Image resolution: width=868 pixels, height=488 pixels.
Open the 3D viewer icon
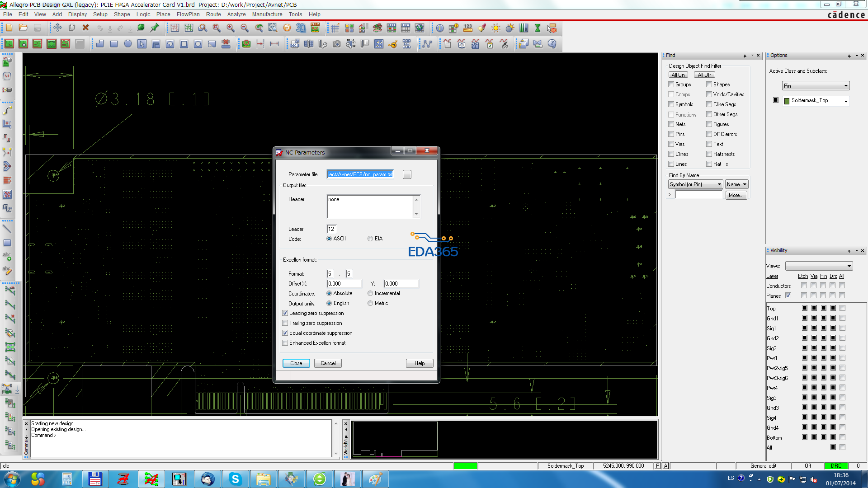tap(301, 28)
